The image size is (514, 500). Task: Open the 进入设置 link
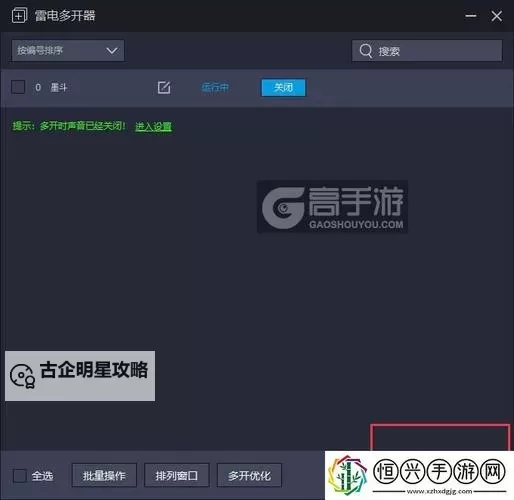point(153,126)
